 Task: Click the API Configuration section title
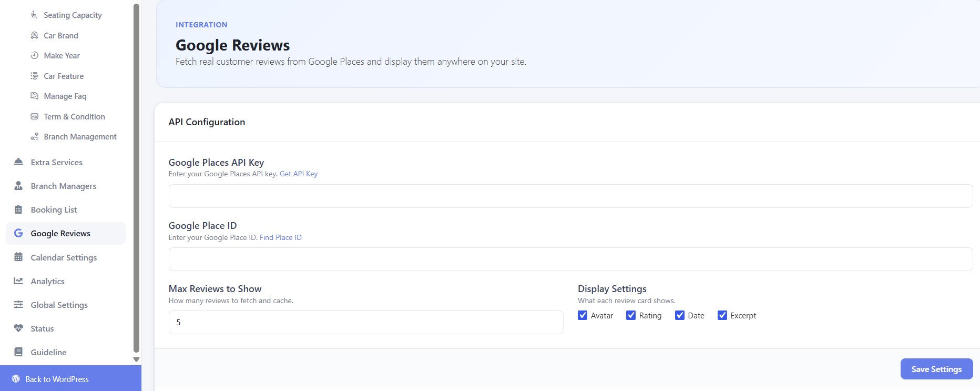tap(207, 122)
